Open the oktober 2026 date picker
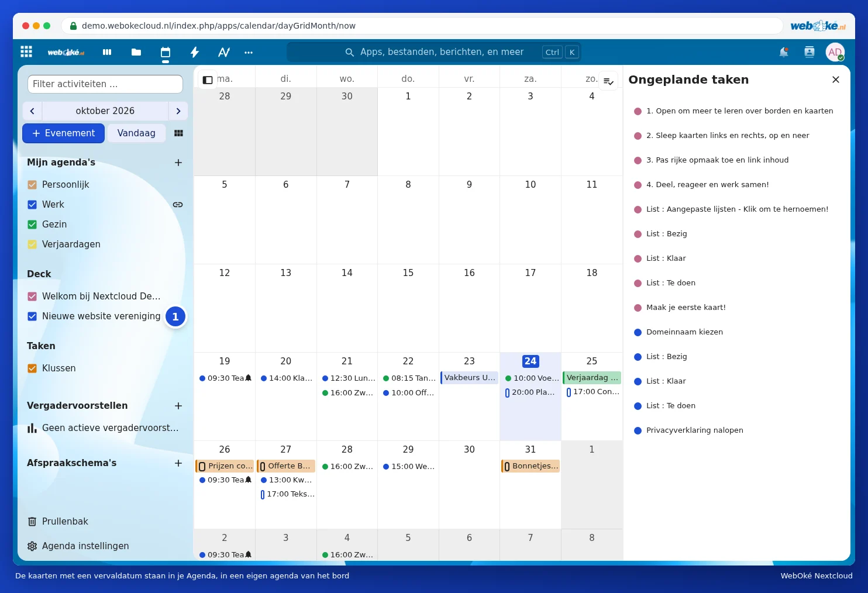 pos(105,111)
